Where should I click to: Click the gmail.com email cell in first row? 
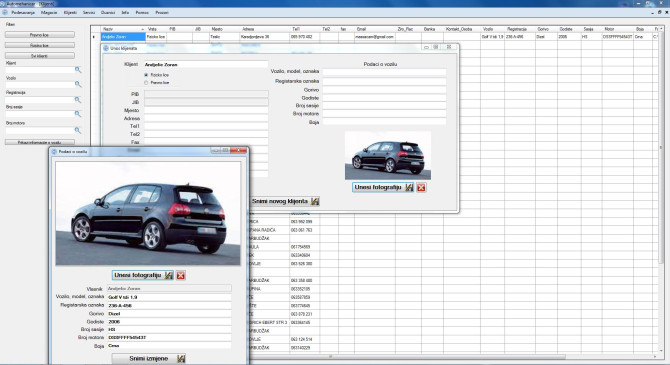point(375,37)
